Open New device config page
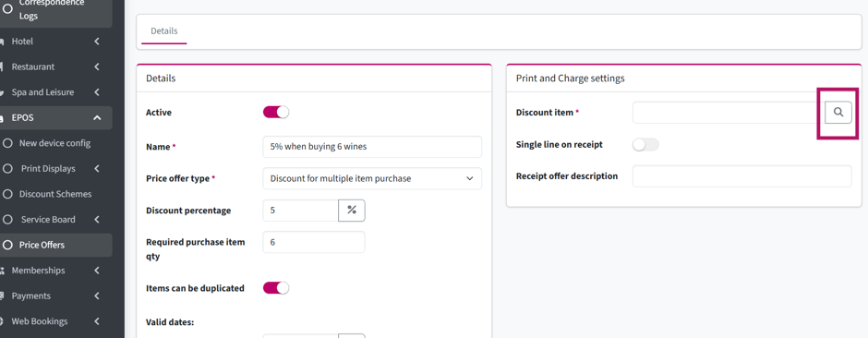This screenshot has height=338, width=868. point(54,143)
